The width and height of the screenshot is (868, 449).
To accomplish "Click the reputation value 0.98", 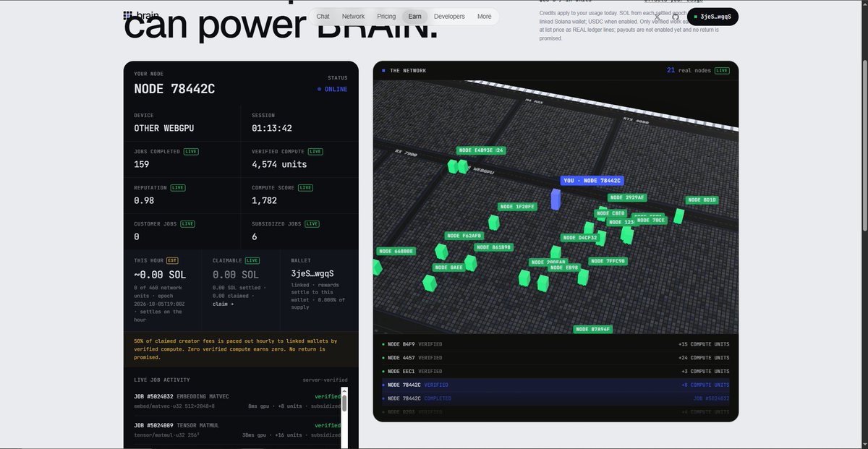I will click(x=144, y=200).
